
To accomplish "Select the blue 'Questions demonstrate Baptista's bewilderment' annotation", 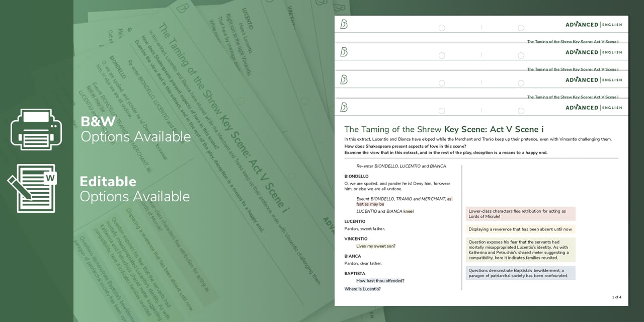I will (x=520, y=273).
